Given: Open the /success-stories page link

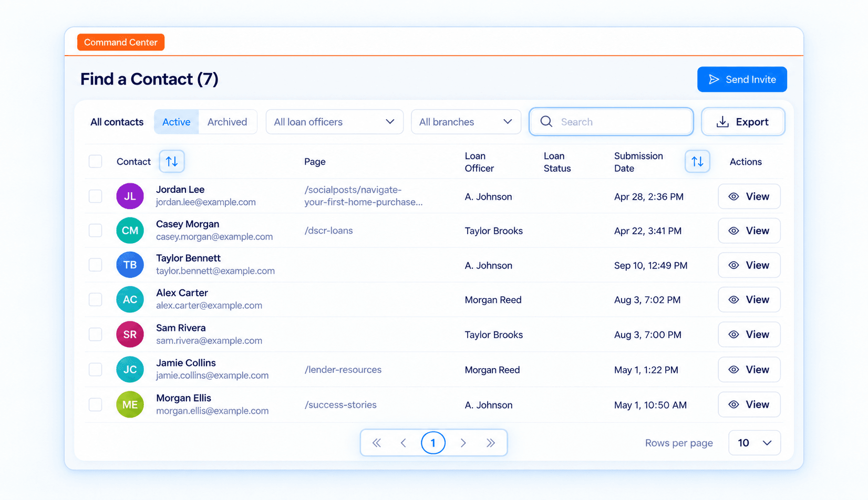Looking at the screenshot, I should (x=340, y=405).
